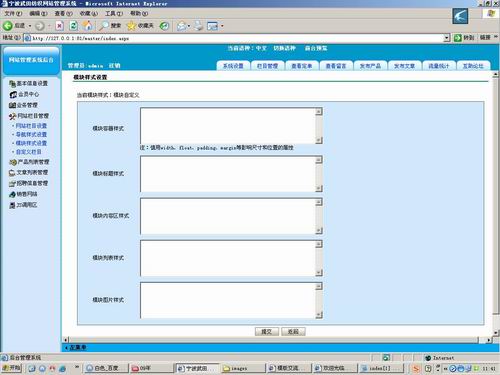Click the Stop loading X icon
This screenshot has height=375, width=500.
coord(59,26)
